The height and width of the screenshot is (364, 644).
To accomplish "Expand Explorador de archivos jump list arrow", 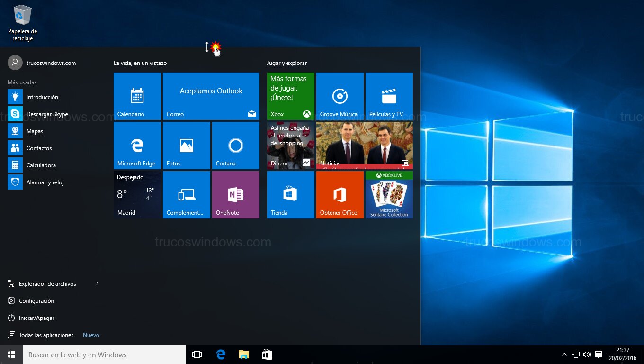I will [x=97, y=284].
